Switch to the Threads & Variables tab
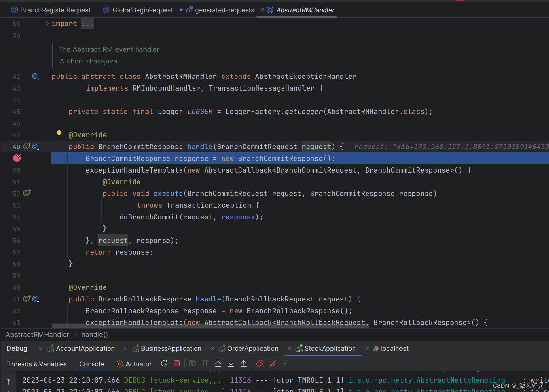Viewport: 549px width, 392px height. [37, 364]
